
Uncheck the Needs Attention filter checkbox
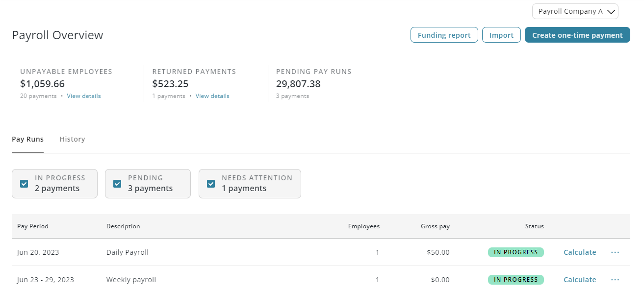[211, 184]
